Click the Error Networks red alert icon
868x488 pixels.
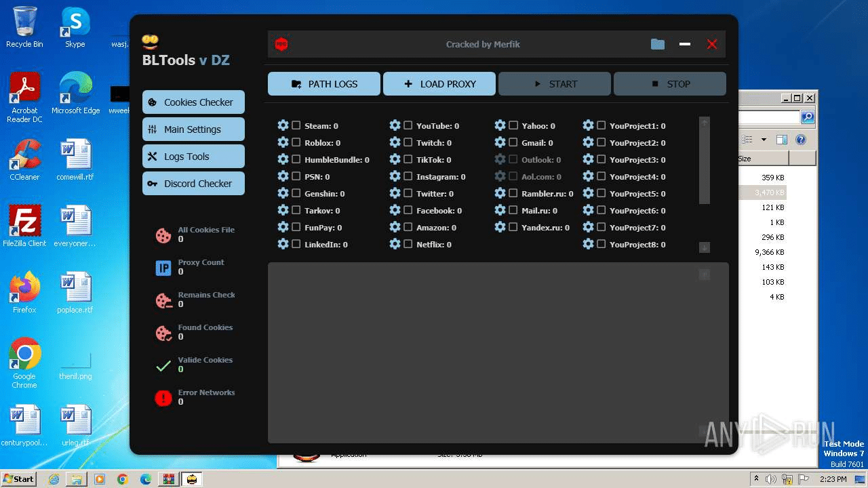pos(163,399)
